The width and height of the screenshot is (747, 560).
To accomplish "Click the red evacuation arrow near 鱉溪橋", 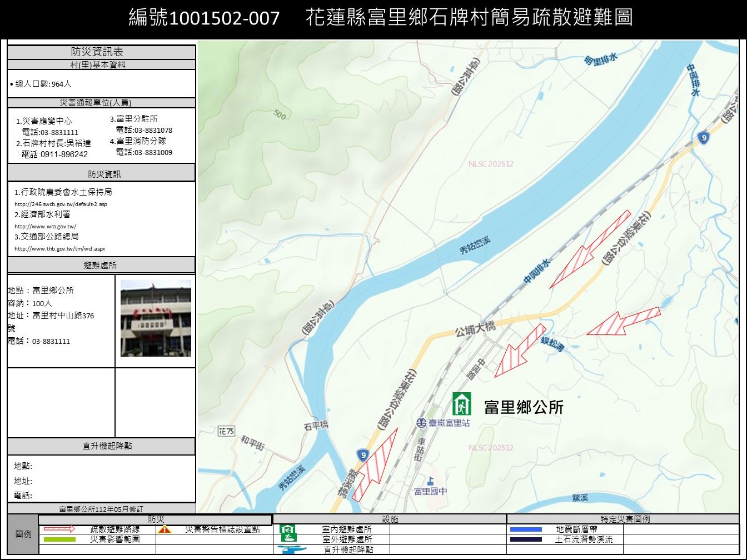I will [x=376, y=464].
